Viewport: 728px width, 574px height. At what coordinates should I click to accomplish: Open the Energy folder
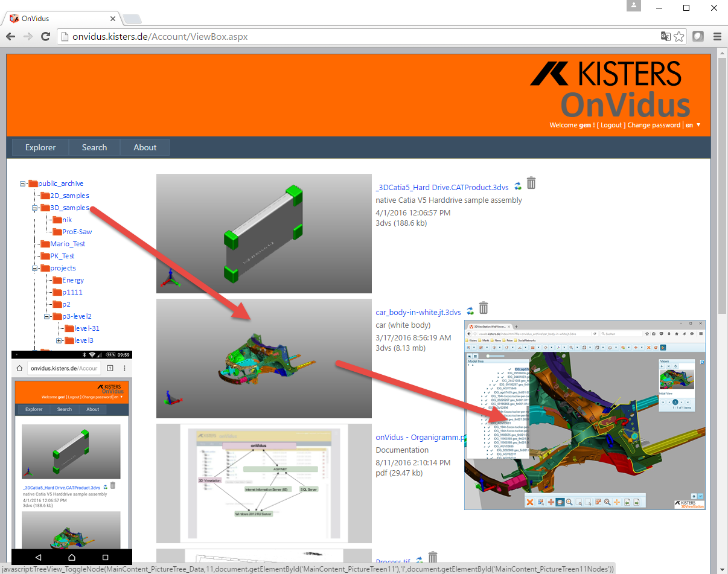[x=73, y=280]
